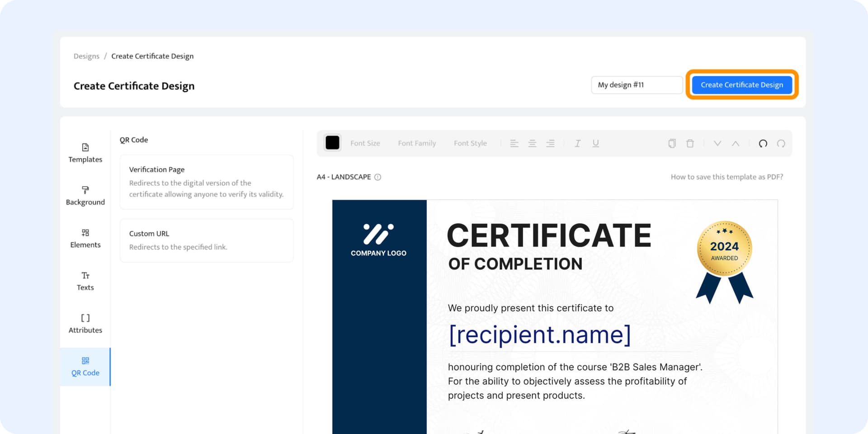This screenshot has width=868, height=434.
Task: Open the Font Size dropdown
Action: (x=365, y=143)
